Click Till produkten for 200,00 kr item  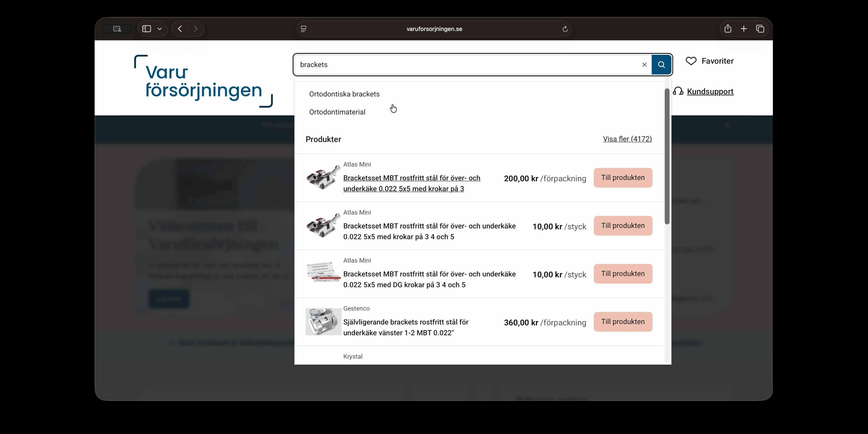click(x=623, y=178)
